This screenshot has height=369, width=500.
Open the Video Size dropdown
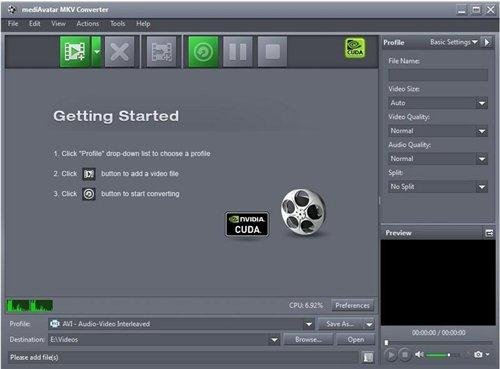pos(438,103)
